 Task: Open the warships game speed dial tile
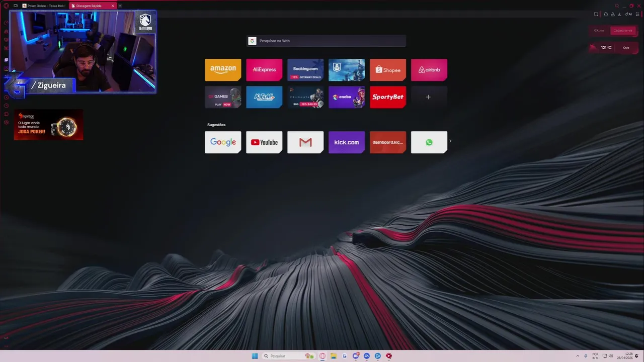click(347, 70)
